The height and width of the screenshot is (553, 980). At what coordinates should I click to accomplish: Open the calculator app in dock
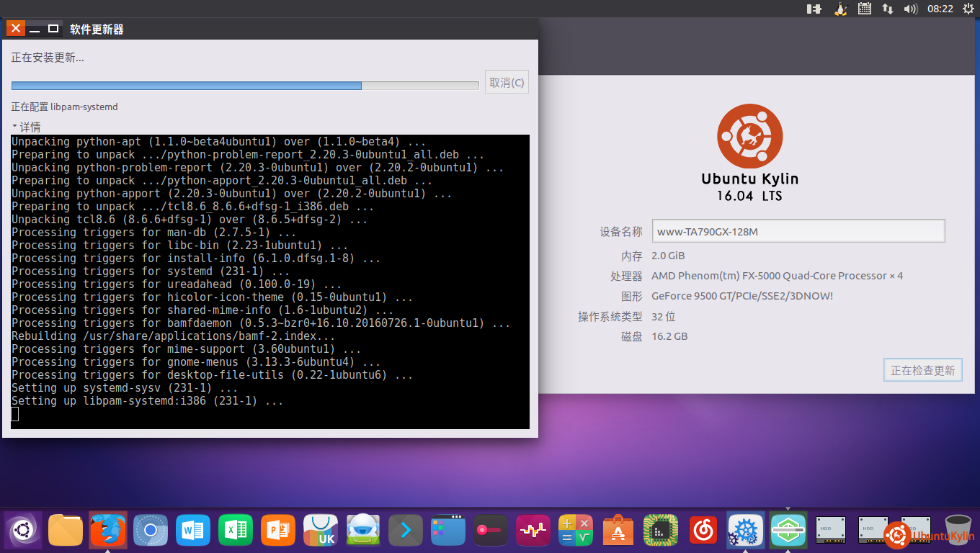[x=575, y=531]
